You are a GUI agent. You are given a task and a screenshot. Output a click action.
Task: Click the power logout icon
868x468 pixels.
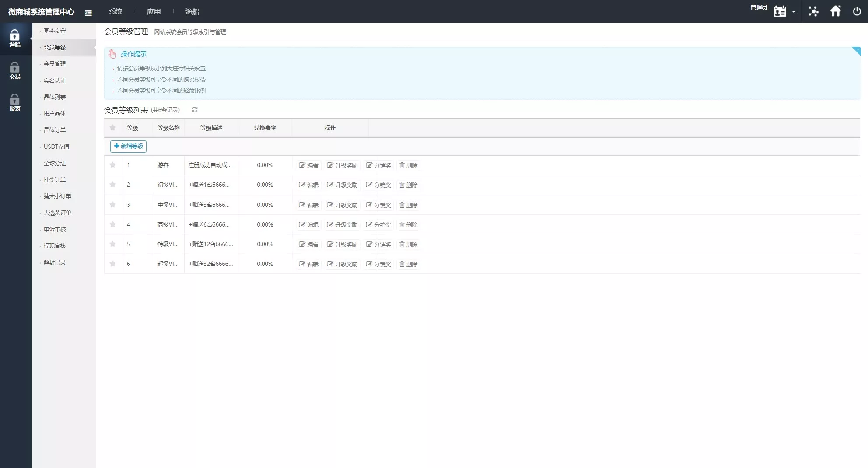(x=857, y=11)
